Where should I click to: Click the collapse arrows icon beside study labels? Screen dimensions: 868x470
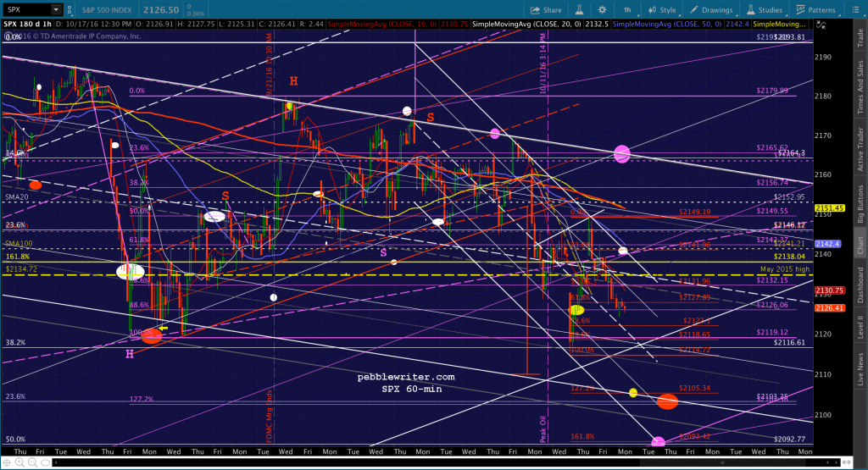[821, 25]
